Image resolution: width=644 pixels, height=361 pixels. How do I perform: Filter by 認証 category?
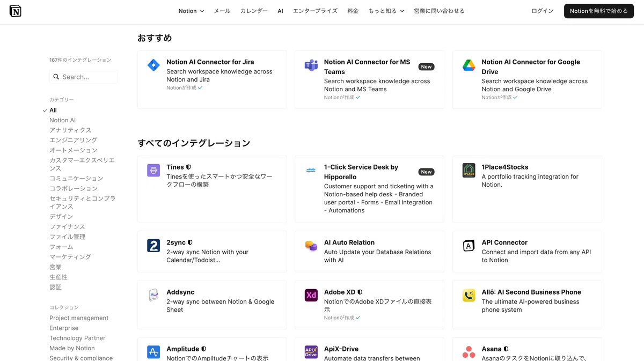coord(55,287)
